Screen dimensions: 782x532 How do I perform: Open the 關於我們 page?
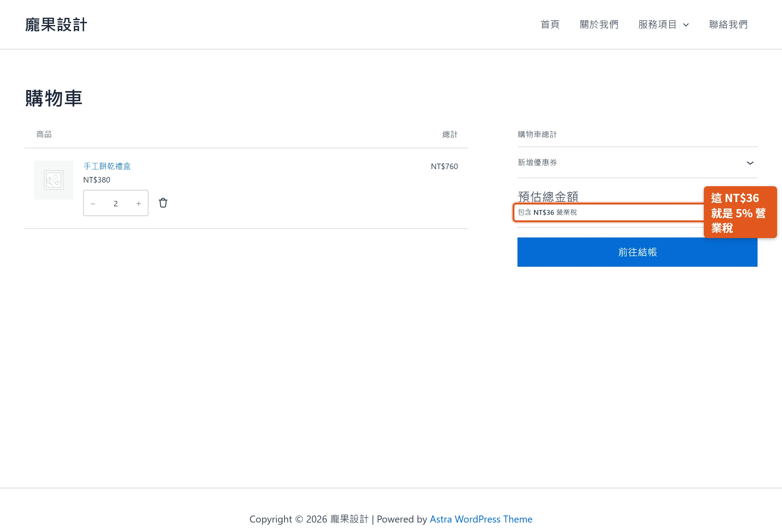click(599, 24)
